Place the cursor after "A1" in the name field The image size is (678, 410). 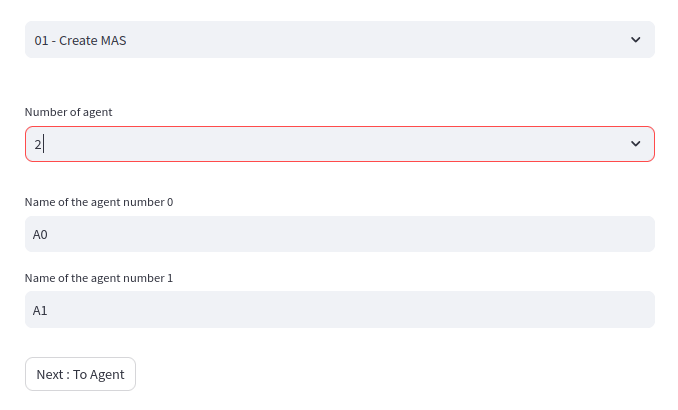click(50, 311)
